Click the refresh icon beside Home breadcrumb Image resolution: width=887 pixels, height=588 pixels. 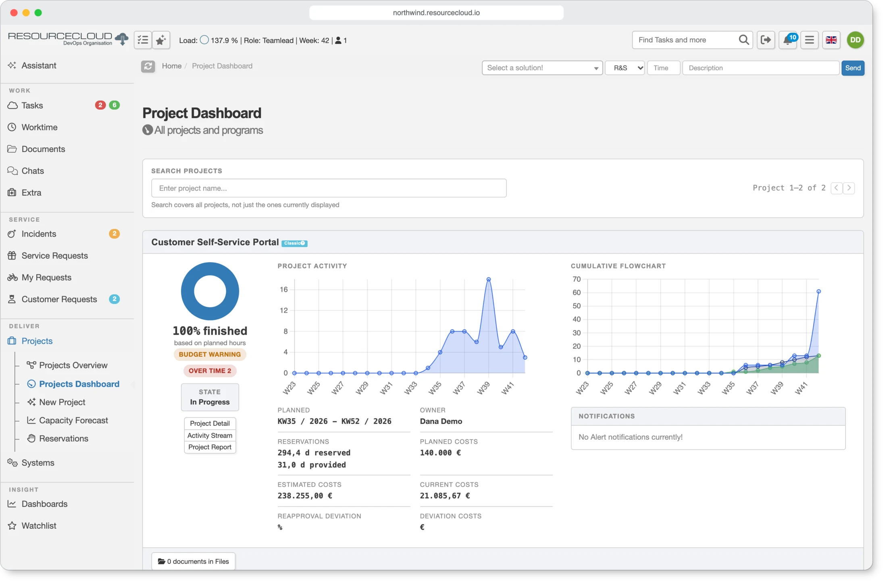[x=148, y=66]
